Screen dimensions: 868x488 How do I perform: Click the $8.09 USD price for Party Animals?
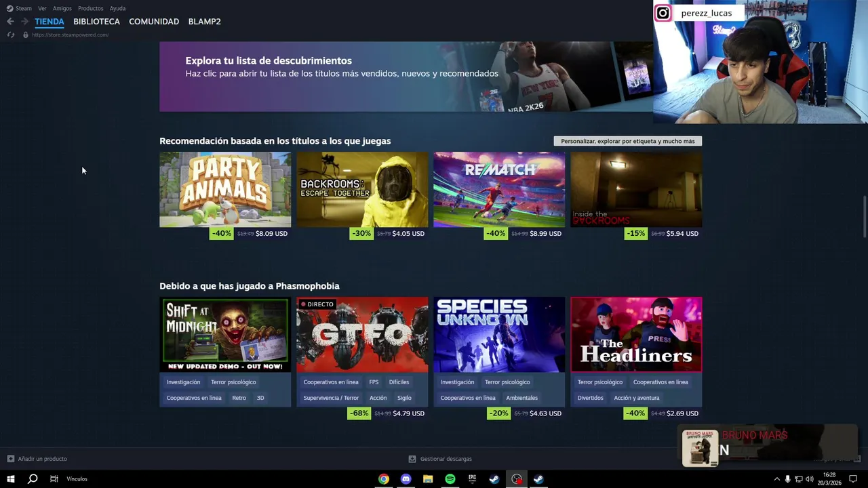click(271, 233)
